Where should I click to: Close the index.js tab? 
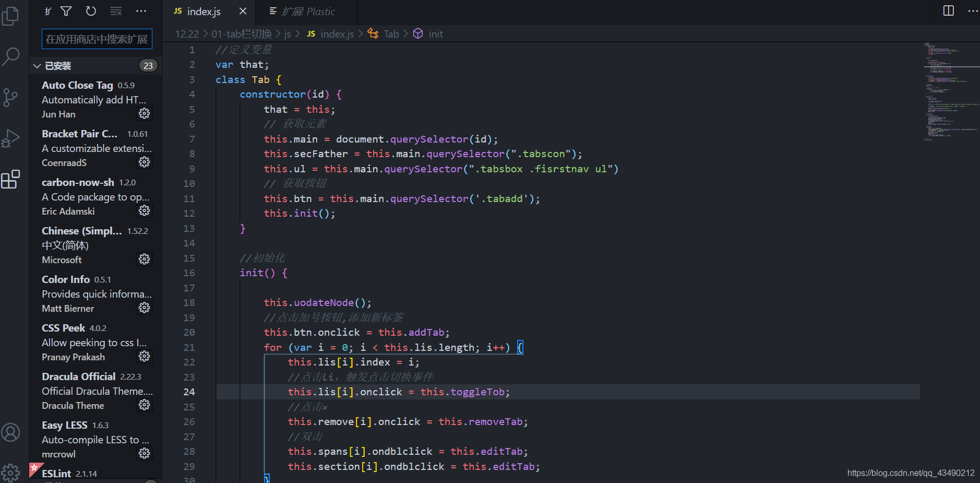click(x=243, y=11)
